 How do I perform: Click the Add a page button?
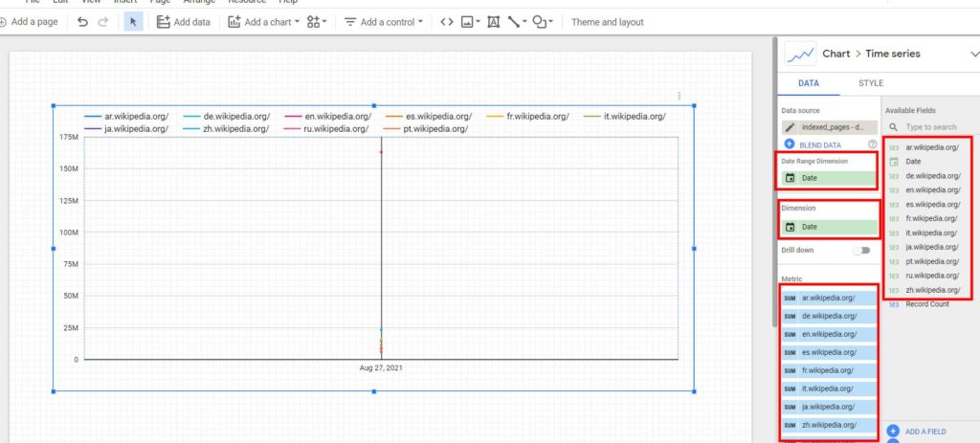click(29, 22)
